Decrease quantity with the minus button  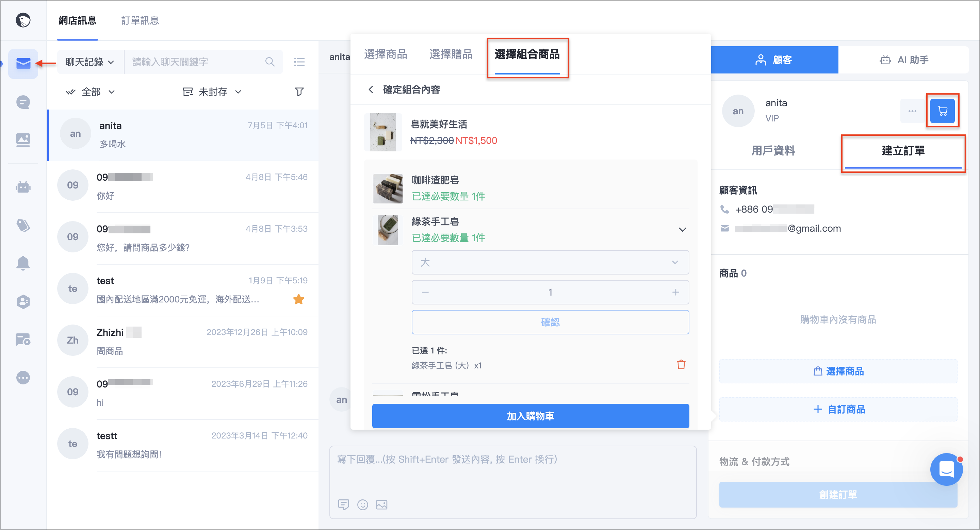coord(425,292)
